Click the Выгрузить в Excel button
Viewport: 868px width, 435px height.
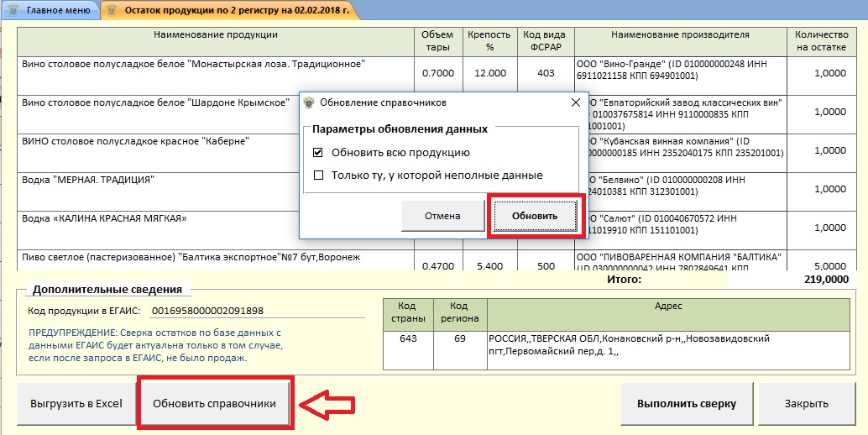[76, 404]
